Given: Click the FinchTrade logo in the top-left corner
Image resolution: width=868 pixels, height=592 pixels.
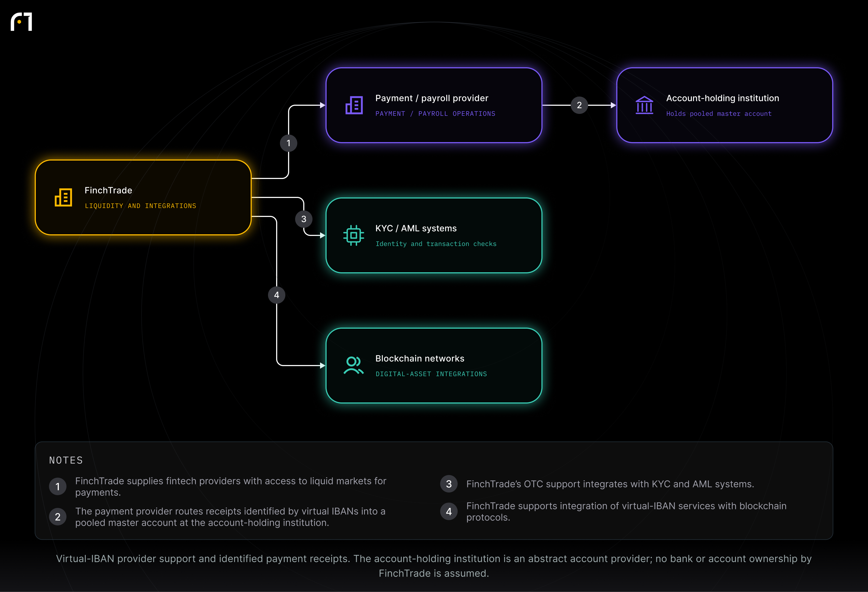Looking at the screenshot, I should (21, 22).
